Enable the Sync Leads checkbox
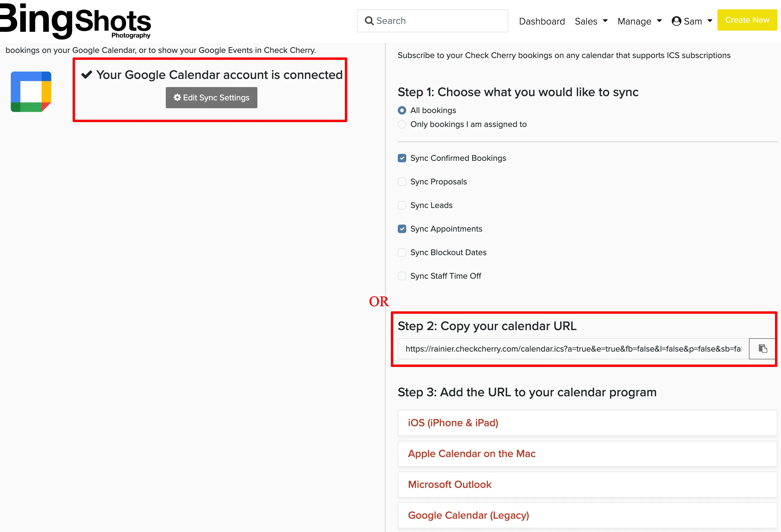The height and width of the screenshot is (532, 781). pos(402,205)
